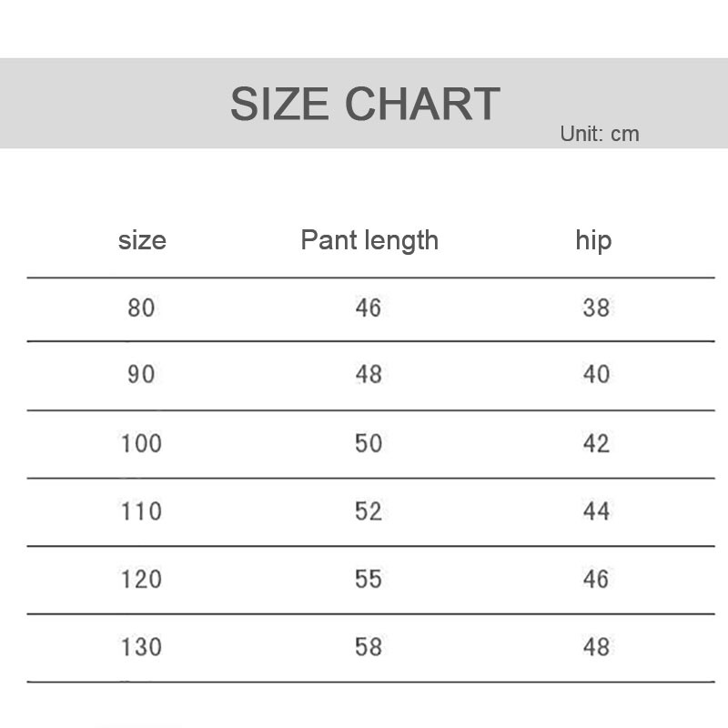Click size 90 in the size column
The image size is (728, 728).
(142, 374)
